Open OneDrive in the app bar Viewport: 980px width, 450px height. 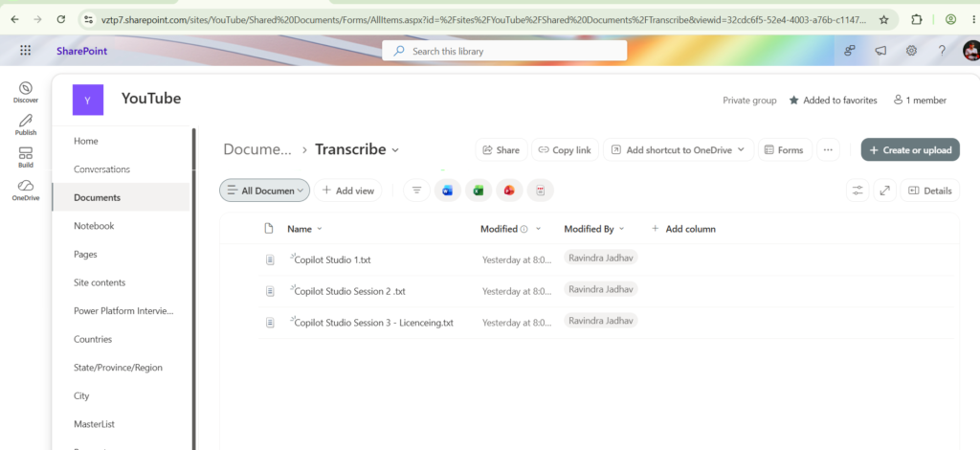tap(26, 190)
